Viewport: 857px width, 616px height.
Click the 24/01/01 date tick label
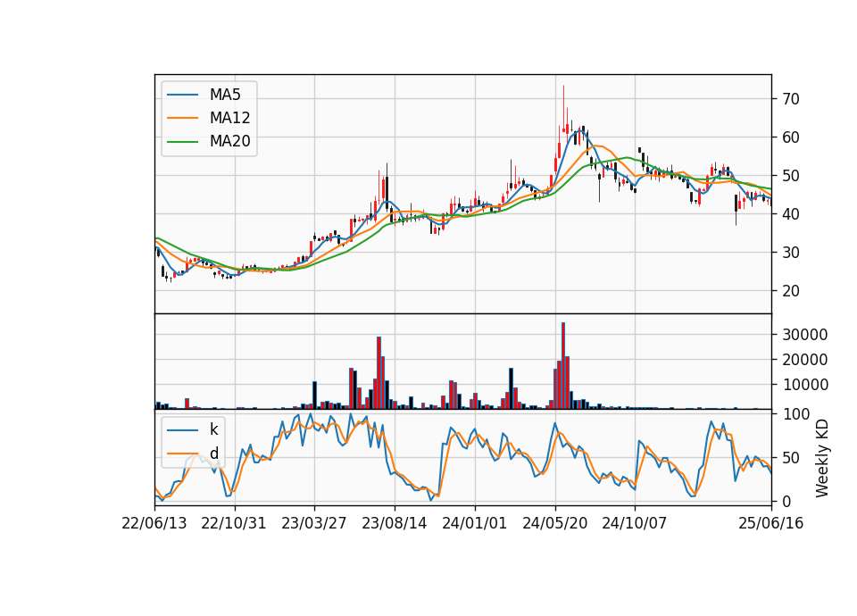(474, 523)
